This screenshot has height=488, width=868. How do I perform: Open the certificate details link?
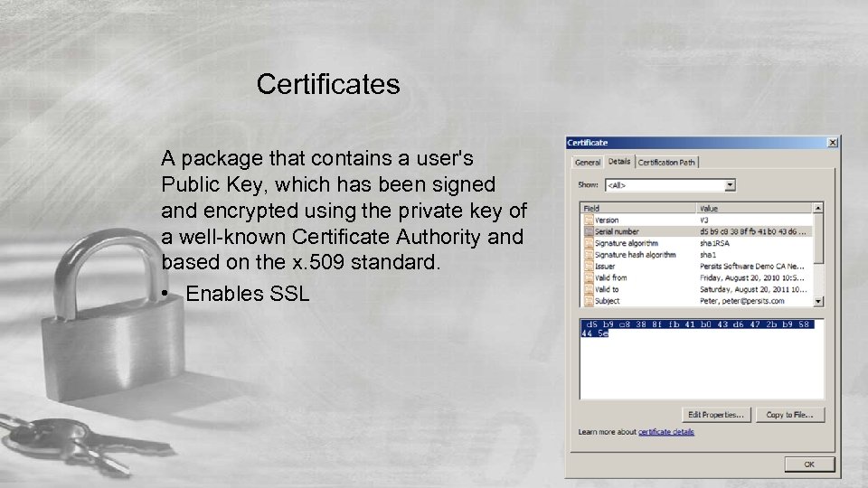(x=666, y=432)
